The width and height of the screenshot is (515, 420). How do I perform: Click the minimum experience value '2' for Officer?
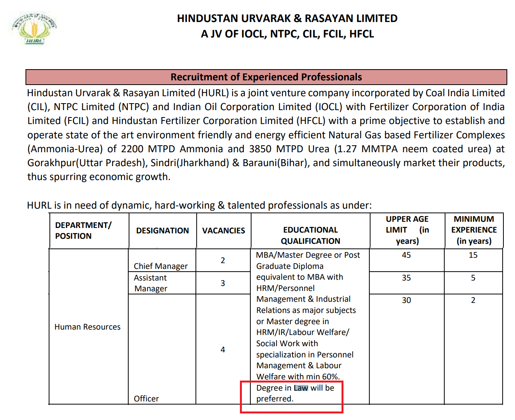[x=473, y=300]
